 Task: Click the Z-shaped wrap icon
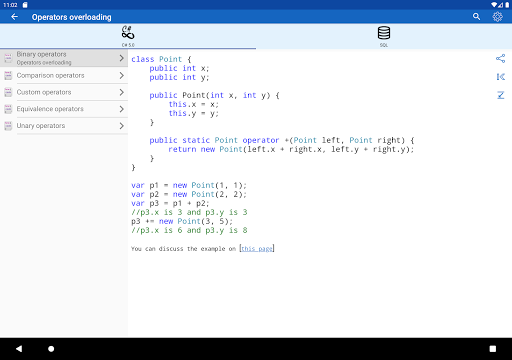[x=500, y=95]
